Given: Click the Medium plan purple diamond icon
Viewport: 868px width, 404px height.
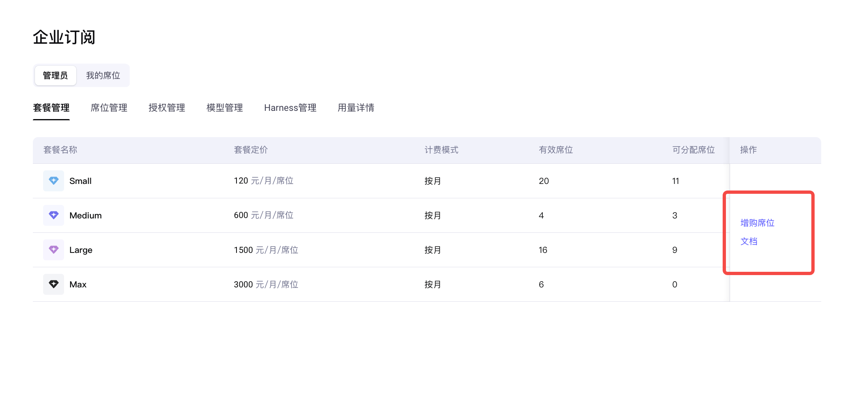Looking at the screenshot, I should point(53,215).
